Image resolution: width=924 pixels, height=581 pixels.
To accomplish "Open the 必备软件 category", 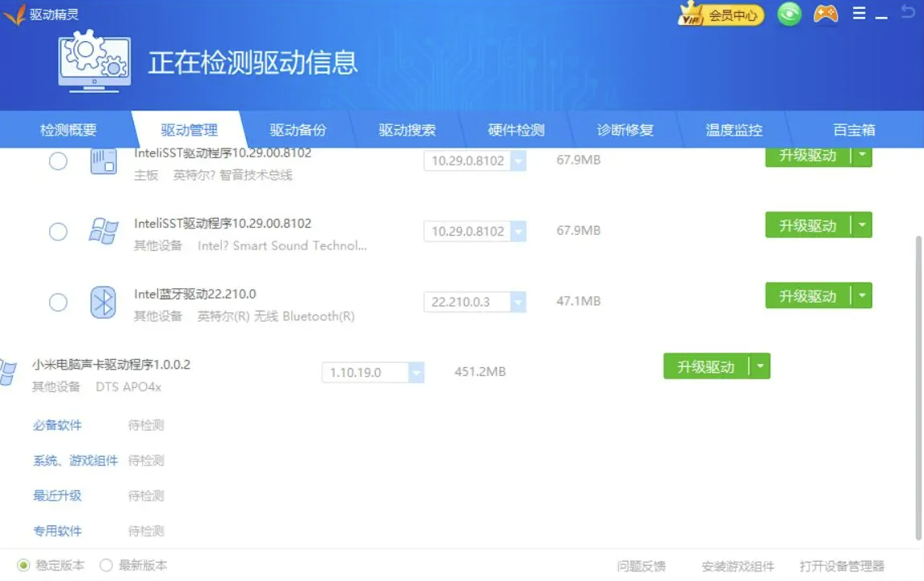I will (57, 425).
